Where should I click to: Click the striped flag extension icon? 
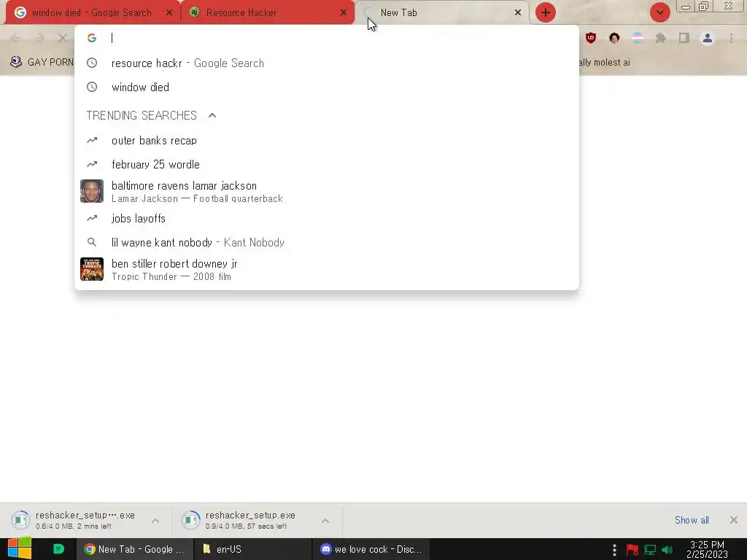[638, 38]
